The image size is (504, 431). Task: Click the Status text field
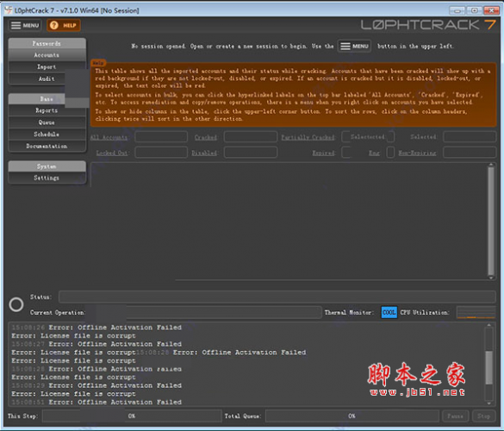277,297
